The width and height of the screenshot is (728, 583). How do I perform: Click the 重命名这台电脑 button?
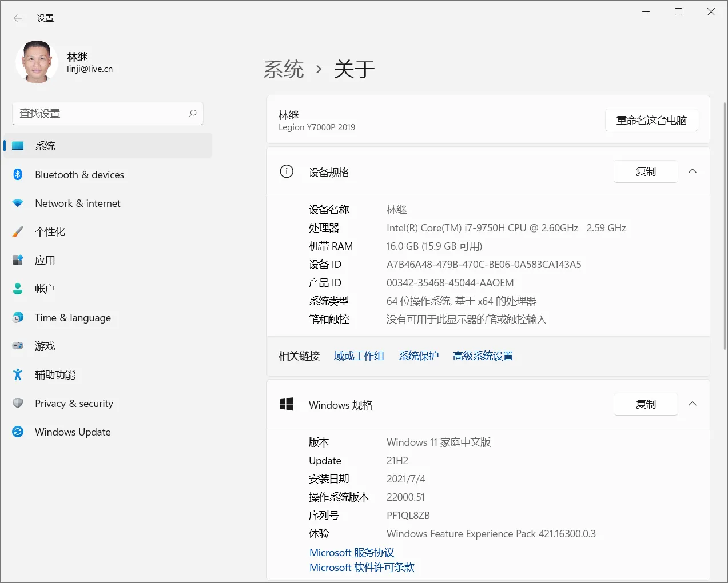point(651,120)
